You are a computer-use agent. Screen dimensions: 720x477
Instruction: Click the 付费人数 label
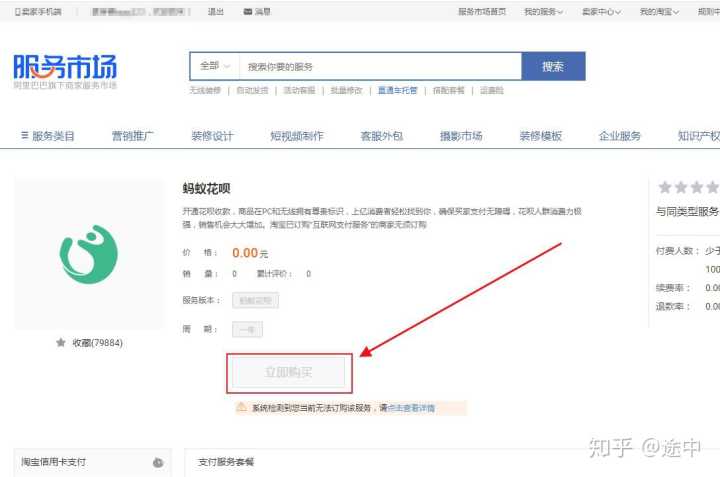tap(677, 251)
